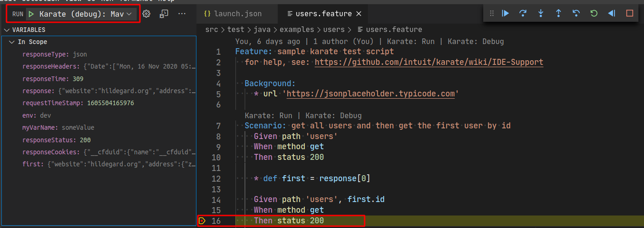
Task: Open the GitHub IDE-Support wiki link
Action: tap(429, 62)
